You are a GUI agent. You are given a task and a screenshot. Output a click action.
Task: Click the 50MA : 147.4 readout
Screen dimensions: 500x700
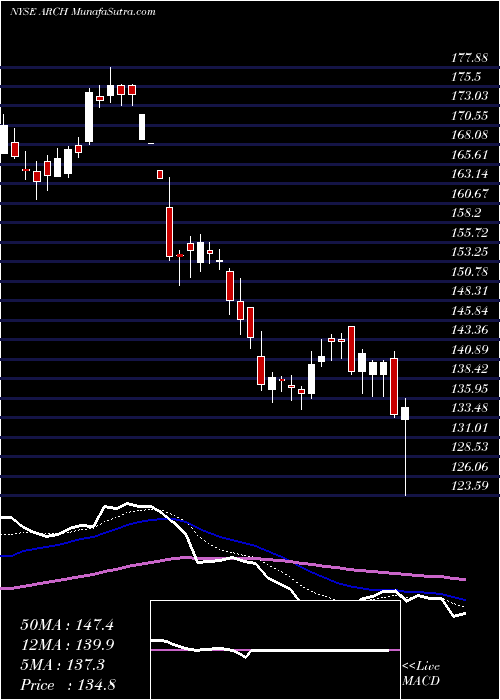pyautogui.click(x=67, y=624)
